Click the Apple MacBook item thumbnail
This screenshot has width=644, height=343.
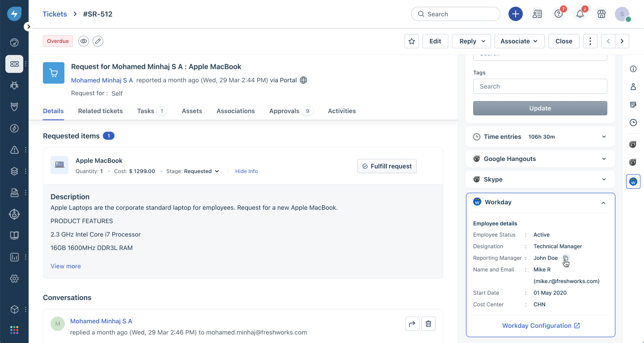[59, 165]
